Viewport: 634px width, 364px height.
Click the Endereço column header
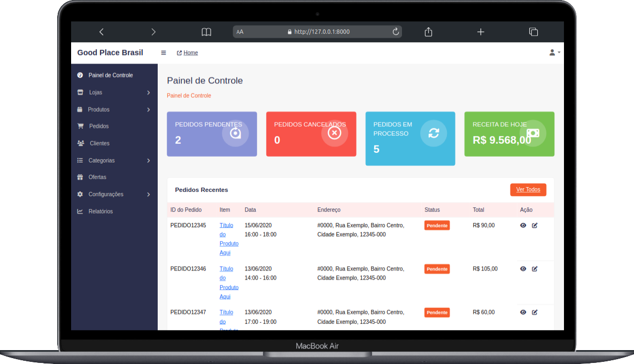[x=329, y=210]
